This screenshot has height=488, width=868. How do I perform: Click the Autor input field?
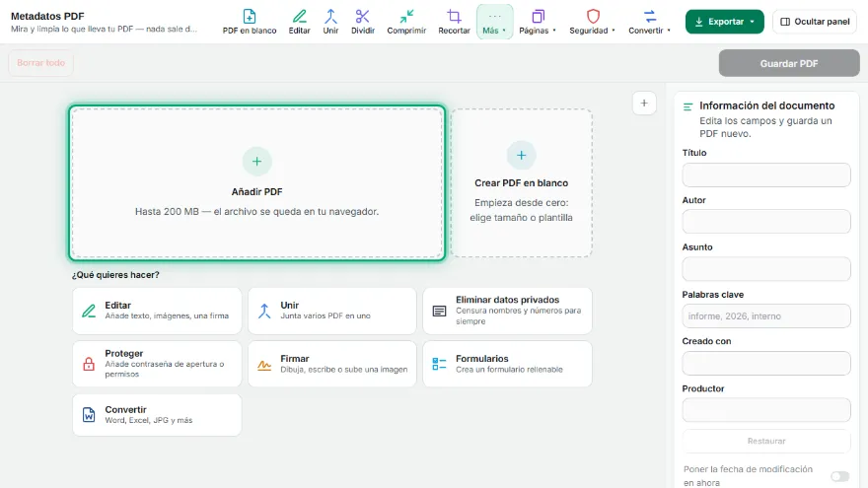tap(766, 221)
